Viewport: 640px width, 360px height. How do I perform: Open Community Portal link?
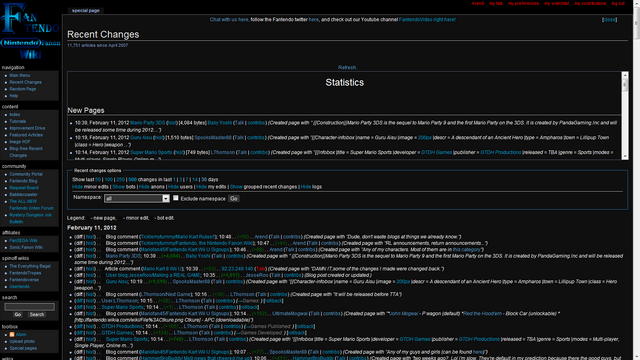pos(26,174)
